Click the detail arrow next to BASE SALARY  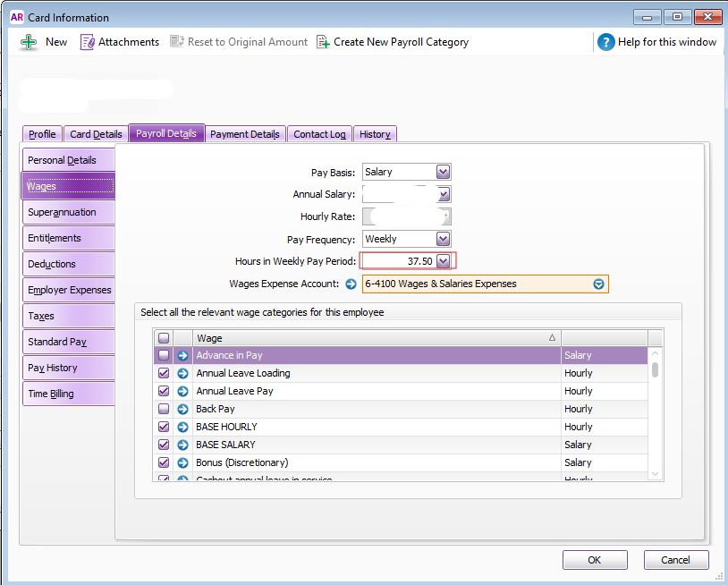pos(182,445)
